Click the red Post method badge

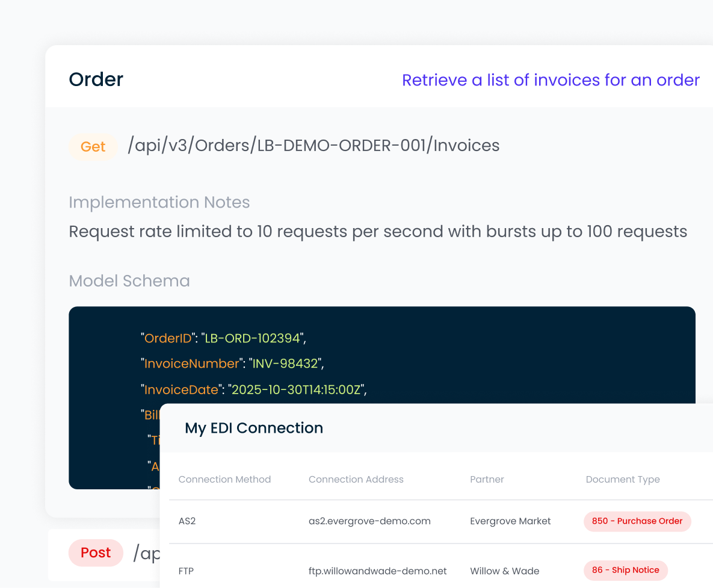[96, 552]
